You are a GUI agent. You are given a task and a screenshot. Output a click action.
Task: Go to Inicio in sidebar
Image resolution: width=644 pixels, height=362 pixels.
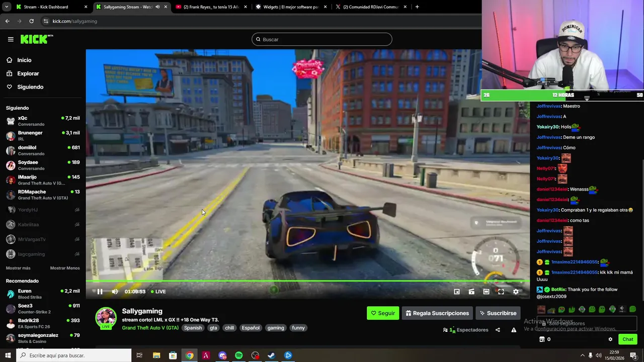coord(24,60)
